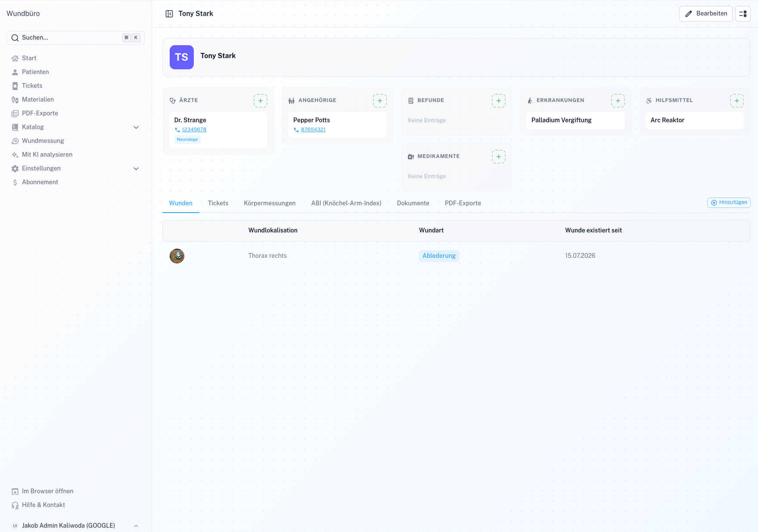758x532 pixels.
Task: Open the layout options icon beside Bearbeiten
Action: 743,14
